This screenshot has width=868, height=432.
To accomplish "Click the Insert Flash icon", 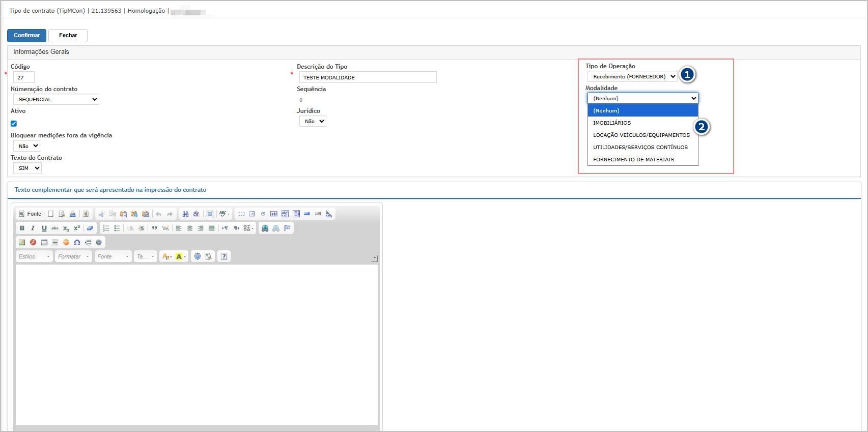I will point(33,242).
